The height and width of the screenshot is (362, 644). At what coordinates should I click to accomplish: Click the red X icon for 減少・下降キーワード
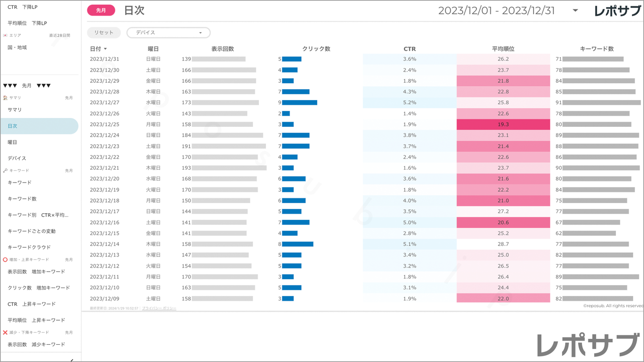[5, 333]
